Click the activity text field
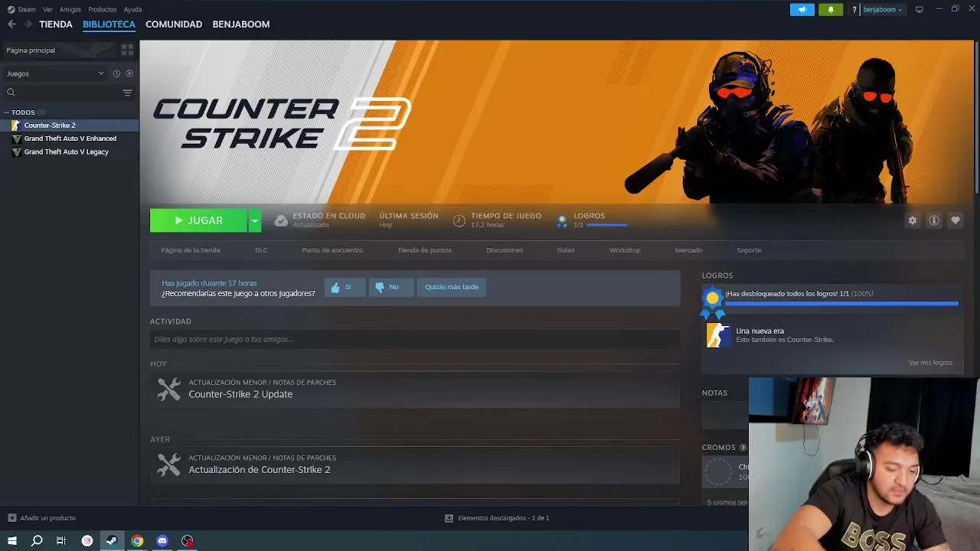Viewport: 980px width, 551px height. [x=415, y=339]
